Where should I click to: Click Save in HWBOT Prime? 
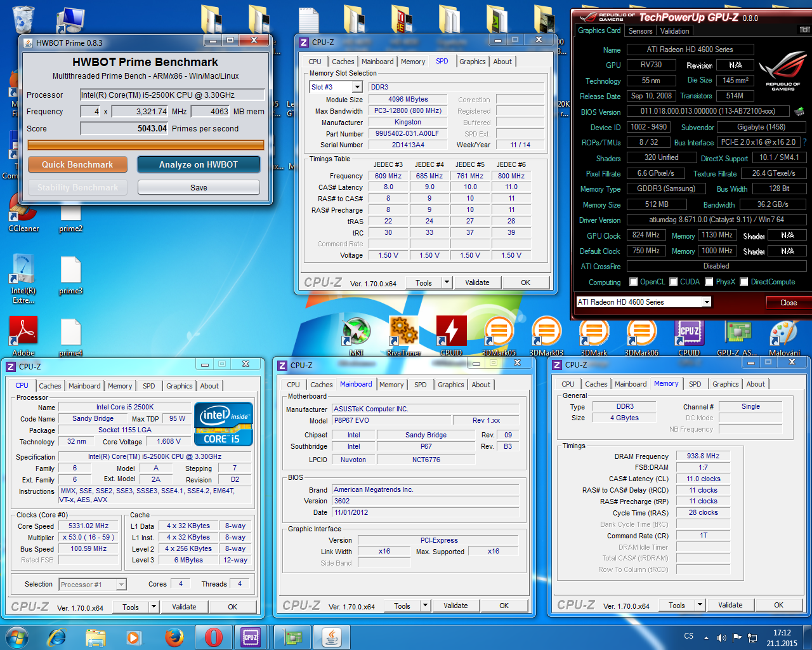click(x=199, y=187)
